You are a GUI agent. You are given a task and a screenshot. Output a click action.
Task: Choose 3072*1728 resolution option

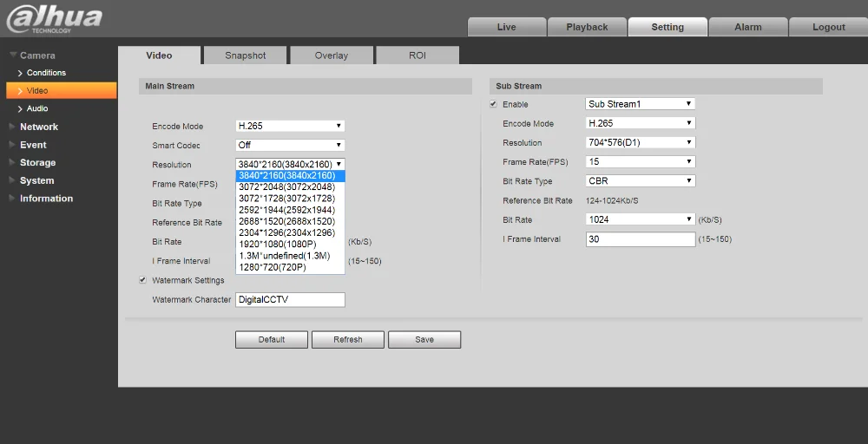coord(290,199)
